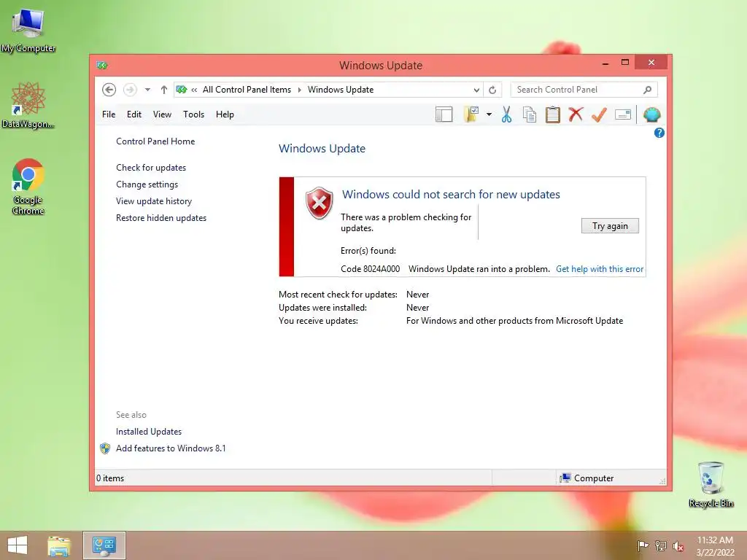
Task: Click Add features to Windows 8.1
Action: [x=171, y=448]
